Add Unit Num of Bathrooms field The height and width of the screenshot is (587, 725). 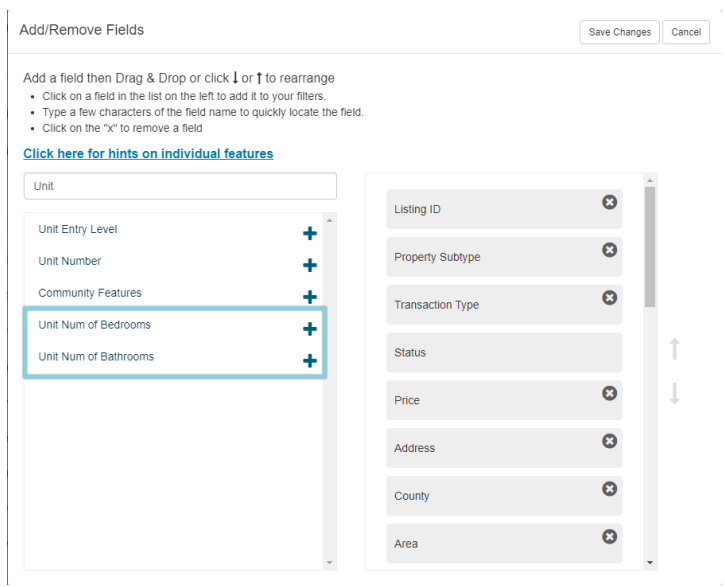click(310, 361)
